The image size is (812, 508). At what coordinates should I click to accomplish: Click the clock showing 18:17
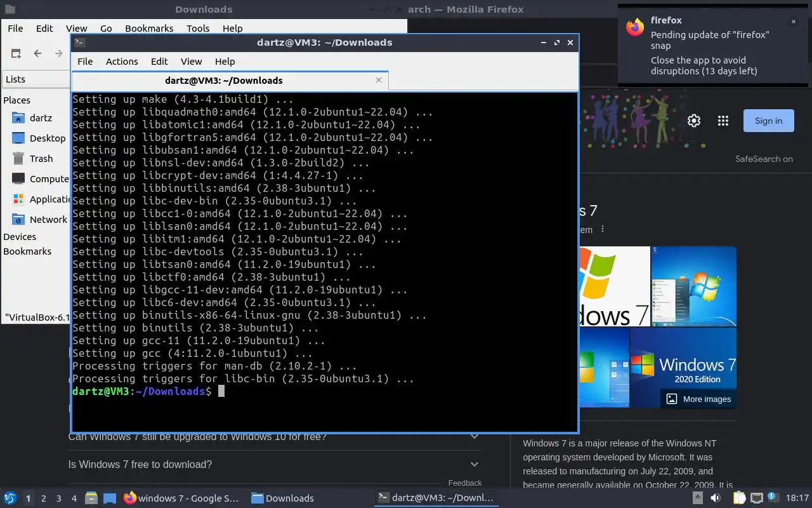[797, 498]
